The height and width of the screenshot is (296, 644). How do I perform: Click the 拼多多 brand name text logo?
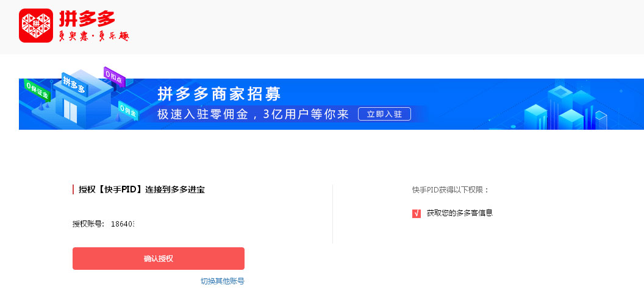(x=87, y=18)
